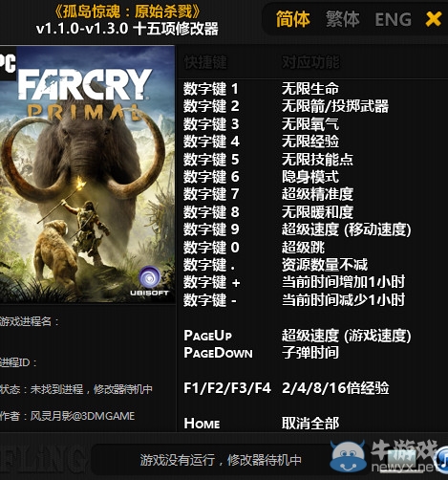Click the 数字键 9 hotkey label
Image resolution: width=448 pixels, height=480 pixels.
(x=211, y=229)
